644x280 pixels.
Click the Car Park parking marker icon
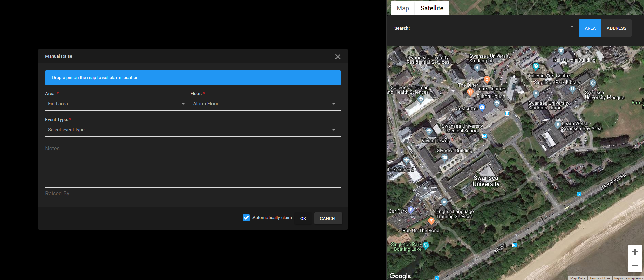[x=411, y=210]
